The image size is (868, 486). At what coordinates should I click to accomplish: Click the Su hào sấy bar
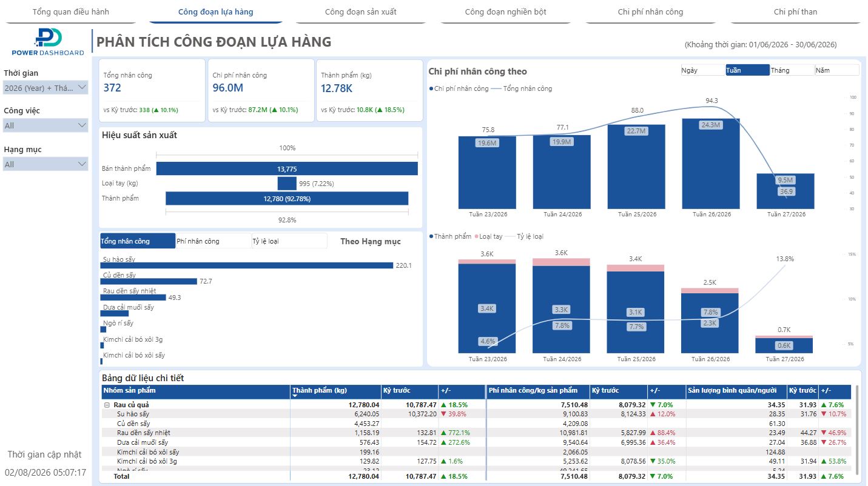247,265
